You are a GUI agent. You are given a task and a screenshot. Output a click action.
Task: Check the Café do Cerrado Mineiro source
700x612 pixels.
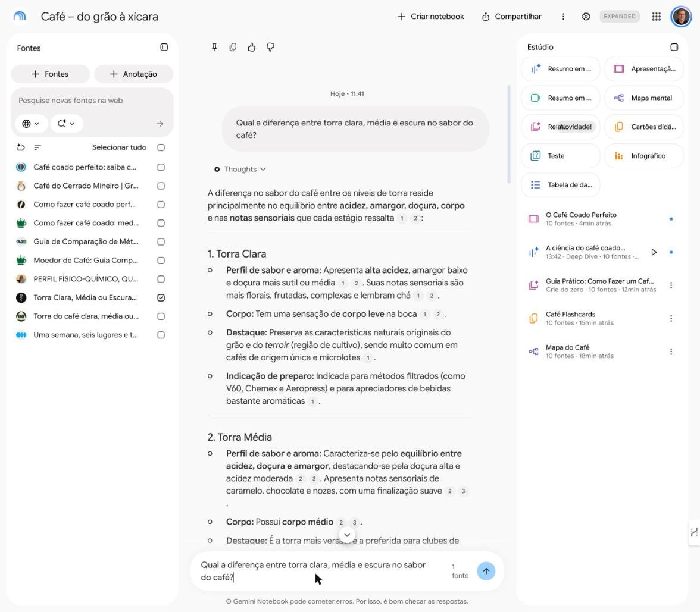pyautogui.click(x=161, y=186)
